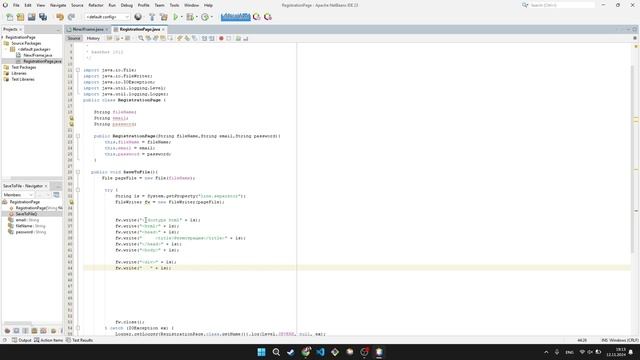Click the lightbulb hint on String email line
640x360 pixels.
click(71, 118)
